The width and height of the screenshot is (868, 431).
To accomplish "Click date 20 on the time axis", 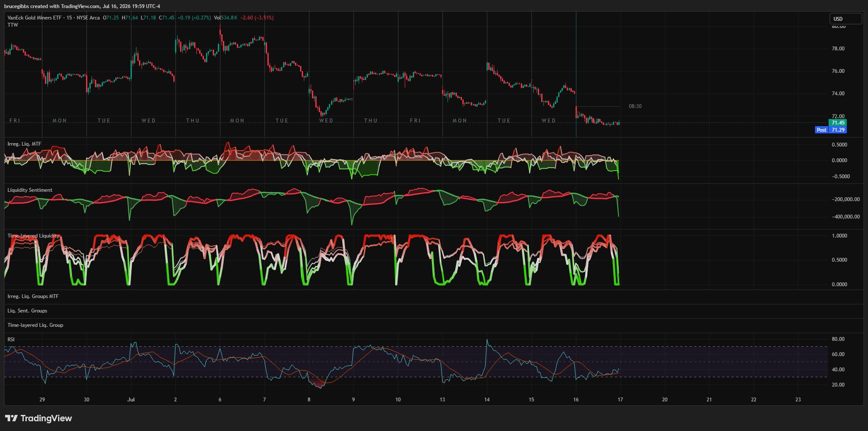I will [665, 400].
